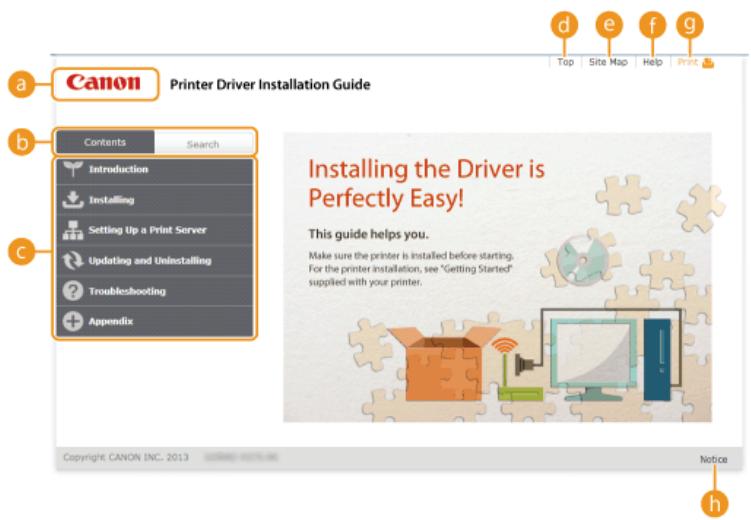Open the Installing section
751x520 pixels.
coord(154,200)
